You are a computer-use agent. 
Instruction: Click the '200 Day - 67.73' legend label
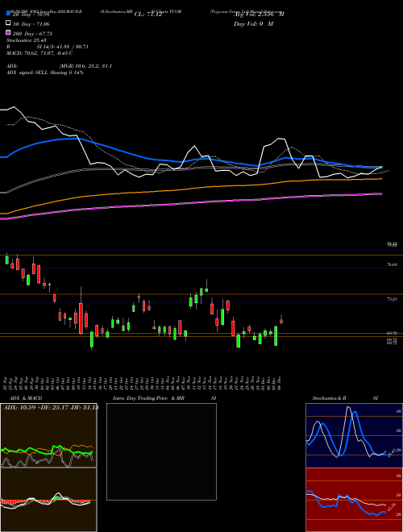(32, 34)
